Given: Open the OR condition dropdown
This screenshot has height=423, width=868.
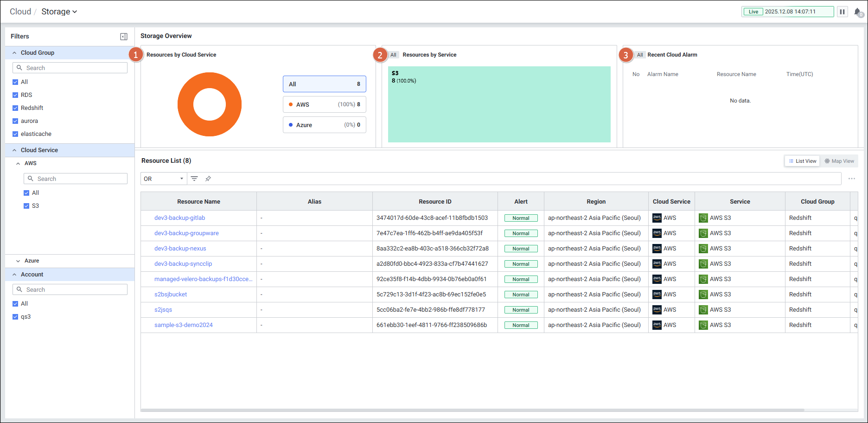Looking at the screenshot, I should pos(163,179).
